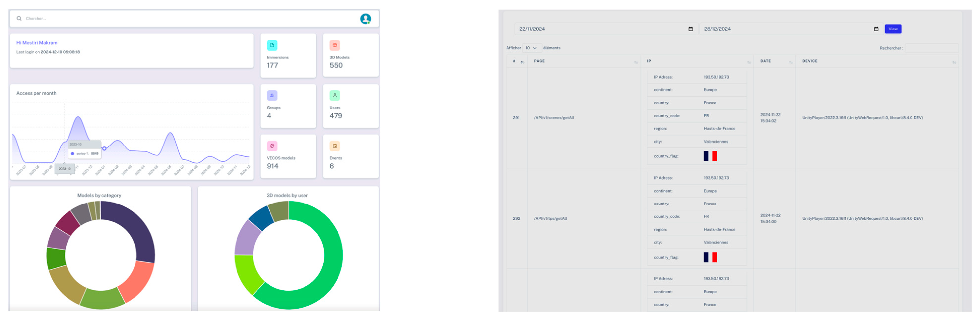Click French flag in row 291
The image size is (980, 321).
(x=710, y=156)
